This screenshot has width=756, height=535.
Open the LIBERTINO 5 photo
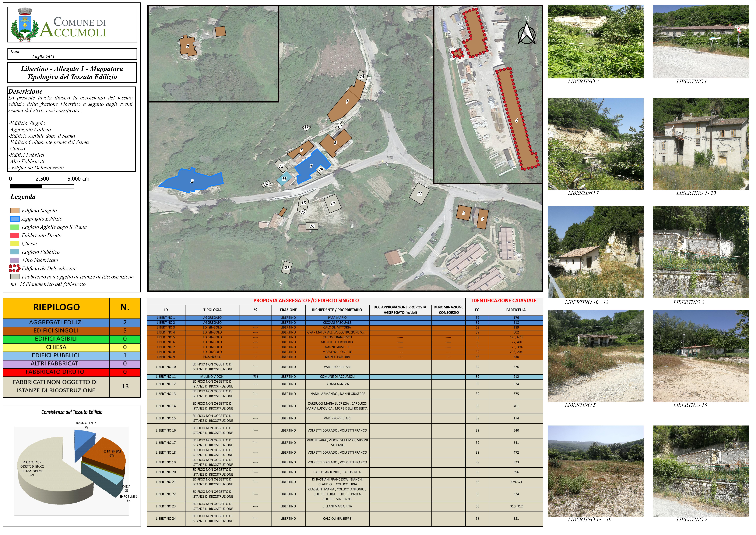pos(595,356)
